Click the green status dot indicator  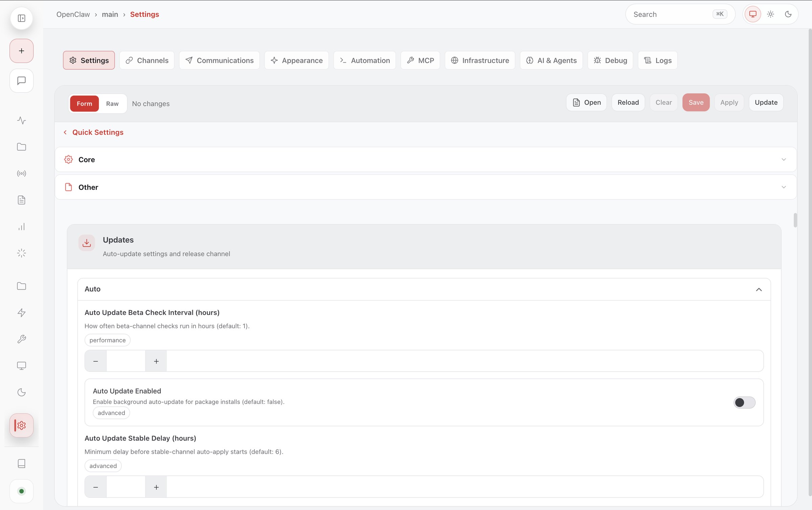21,491
